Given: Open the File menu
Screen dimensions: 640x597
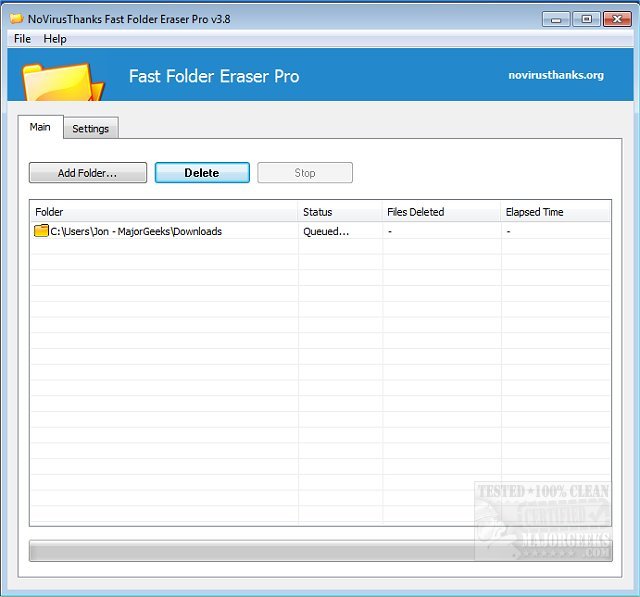Looking at the screenshot, I should point(22,39).
